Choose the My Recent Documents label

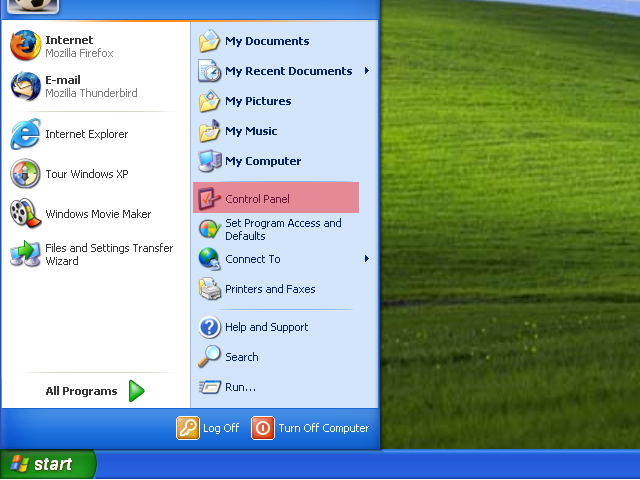tap(289, 71)
